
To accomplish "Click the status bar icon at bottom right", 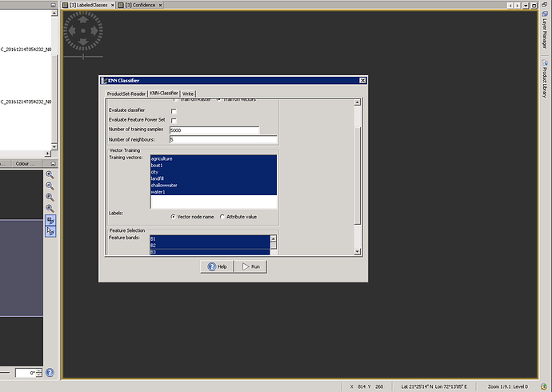I will click(x=543, y=386).
